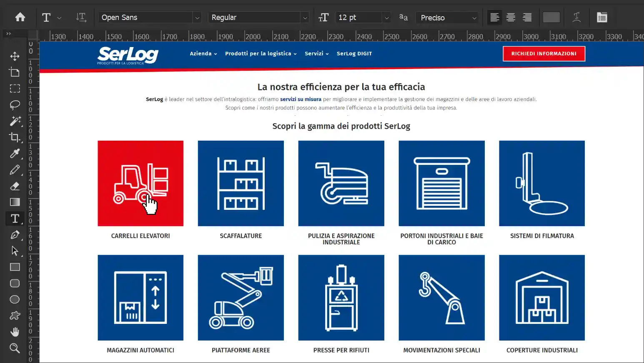Image resolution: width=644 pixels, height=363 pixels.
Task: Open the text color swatch
Action: pos(551,17)
